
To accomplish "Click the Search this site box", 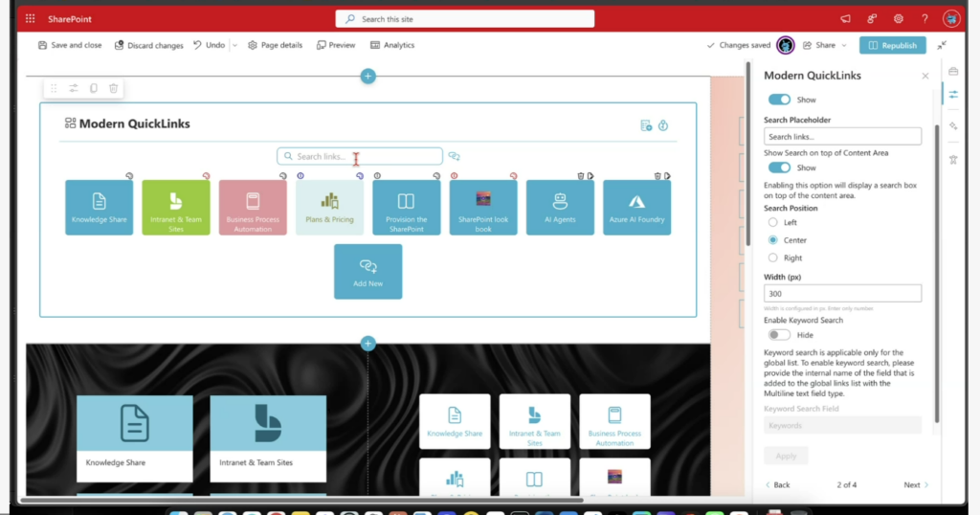I will point(465,19).
